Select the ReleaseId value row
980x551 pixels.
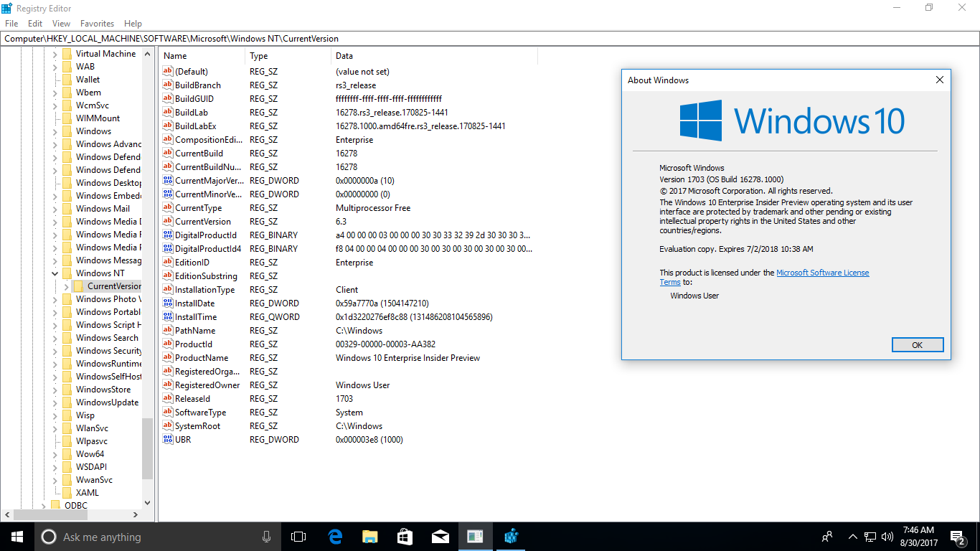click(347, 398)
